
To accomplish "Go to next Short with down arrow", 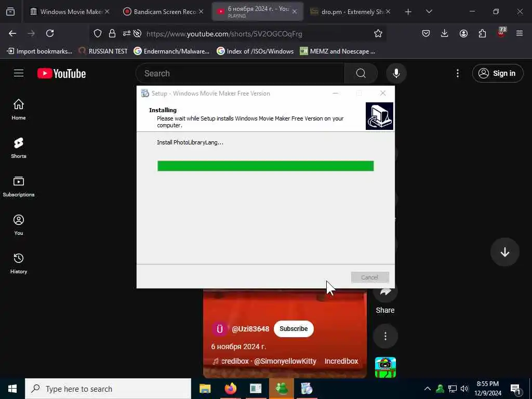I will [x=504, y=252].
